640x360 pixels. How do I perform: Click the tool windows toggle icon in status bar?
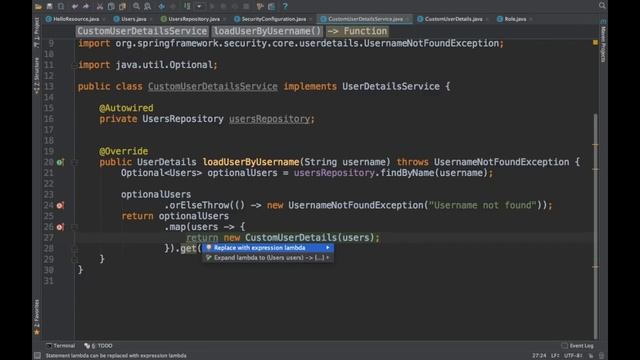pyautogui.click(x=37, y=356)
